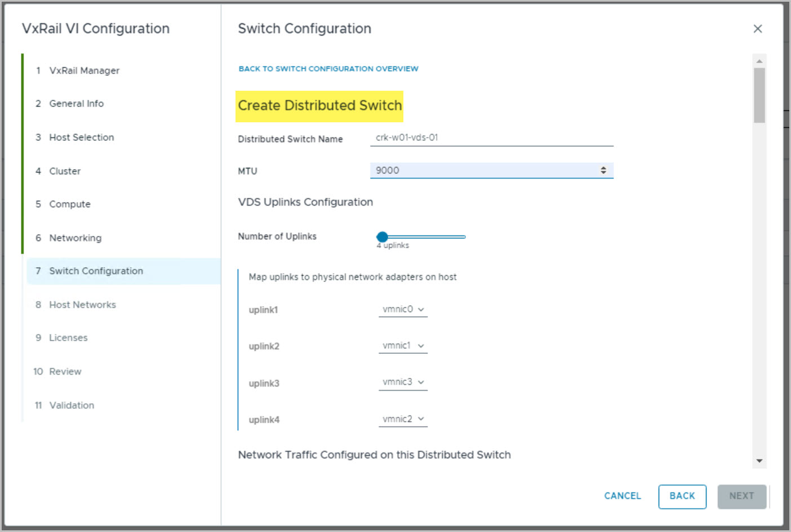The image size is (791, 532).
Task: Click the vertical scrollbar thumb
Action: click(x=759, y=95)
